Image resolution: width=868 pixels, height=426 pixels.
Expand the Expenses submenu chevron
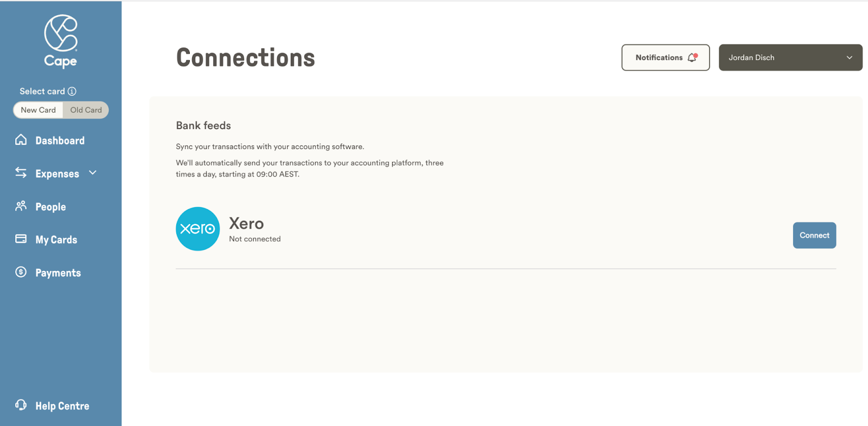click(93, 173)
